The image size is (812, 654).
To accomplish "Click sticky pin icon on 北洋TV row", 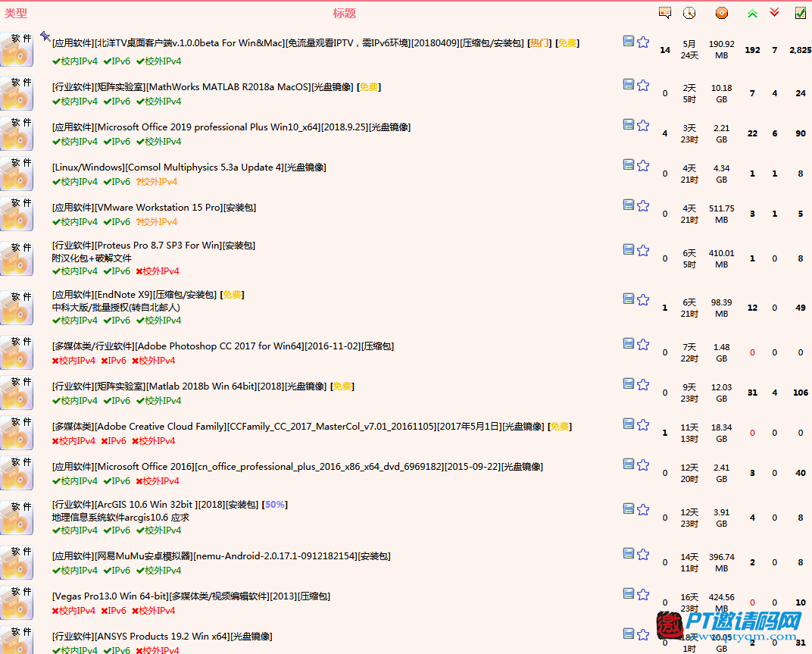I will pos(45,36).
